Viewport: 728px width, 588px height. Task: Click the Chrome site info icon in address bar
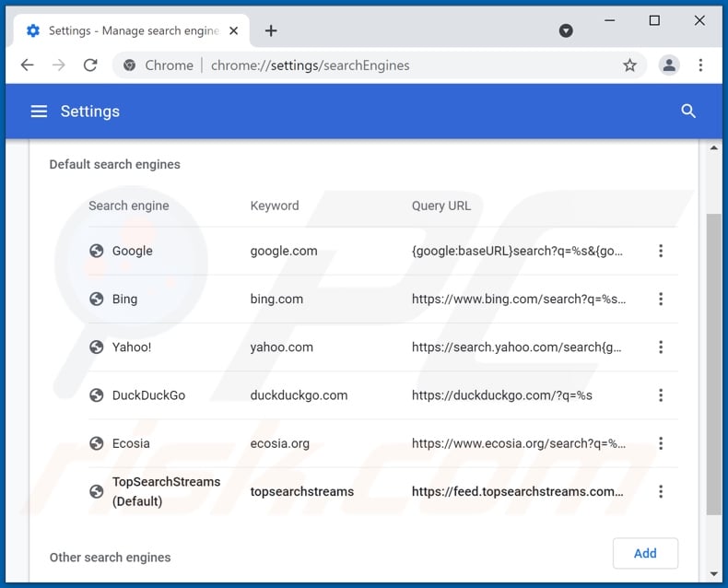coord(130,65)
